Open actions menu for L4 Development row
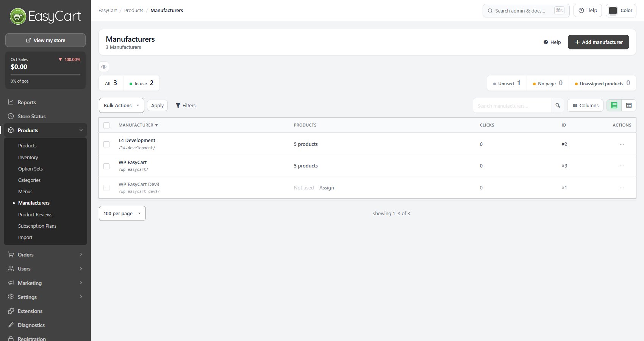The width and height of the screenshot is (644, 341). pos(622,144)
